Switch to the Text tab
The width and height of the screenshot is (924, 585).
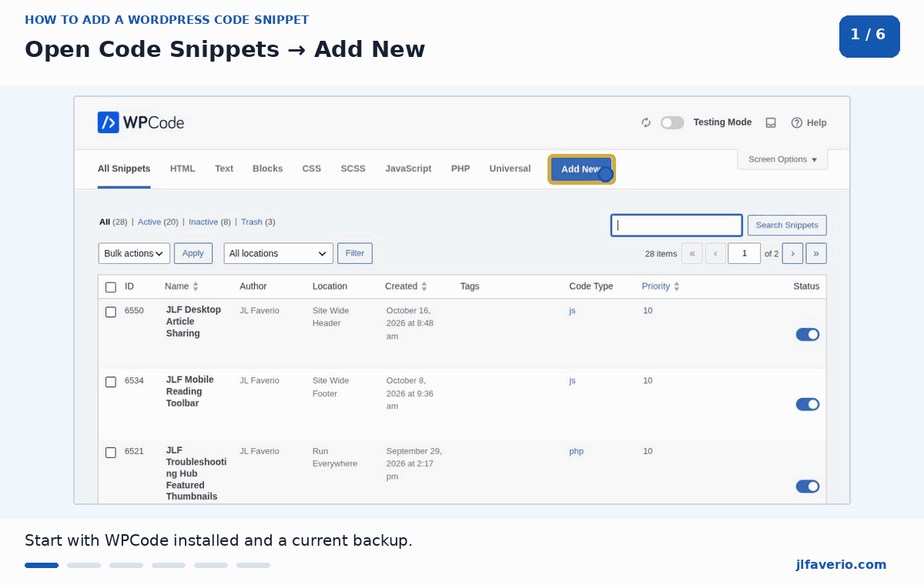tap(224, 169)
